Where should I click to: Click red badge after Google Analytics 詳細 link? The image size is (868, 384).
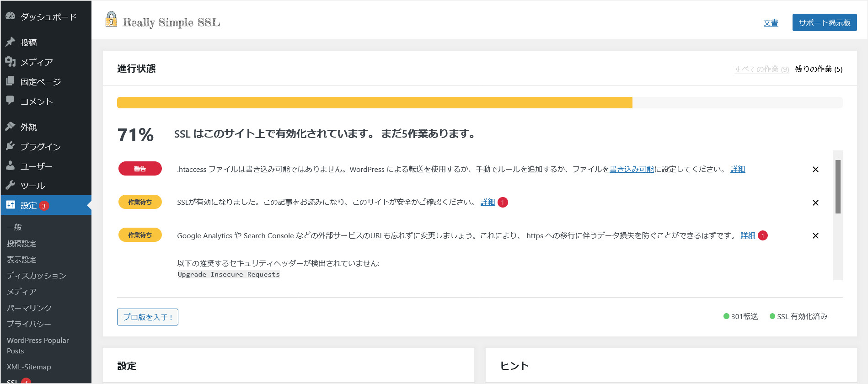(x=763, y=235)
